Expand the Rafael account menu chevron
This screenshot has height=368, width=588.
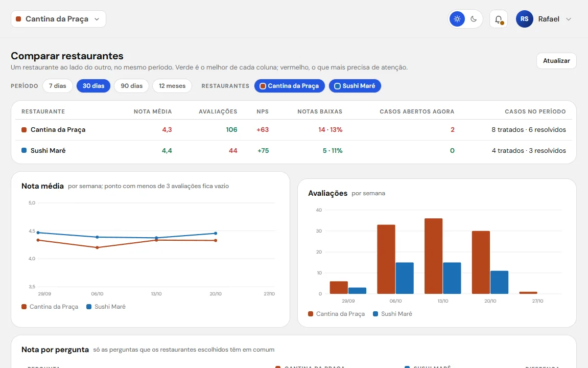569,19
